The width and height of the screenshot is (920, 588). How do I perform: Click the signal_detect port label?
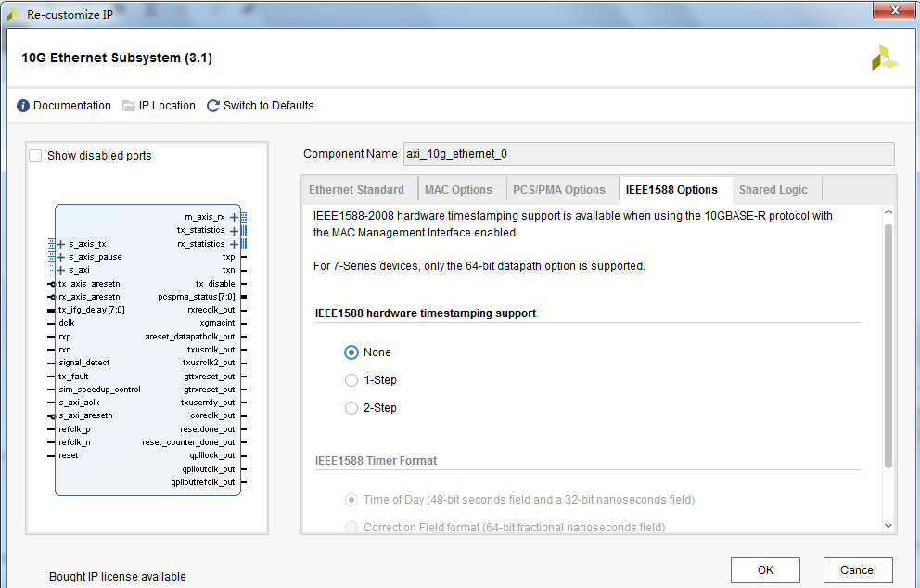(x=83, y=363)
